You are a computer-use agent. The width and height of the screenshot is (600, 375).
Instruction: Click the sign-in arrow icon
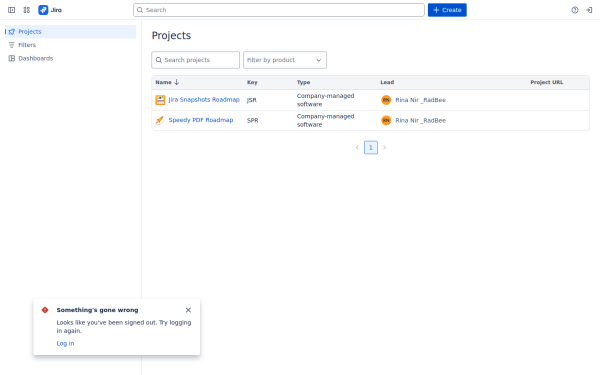(x=589, y=10)
